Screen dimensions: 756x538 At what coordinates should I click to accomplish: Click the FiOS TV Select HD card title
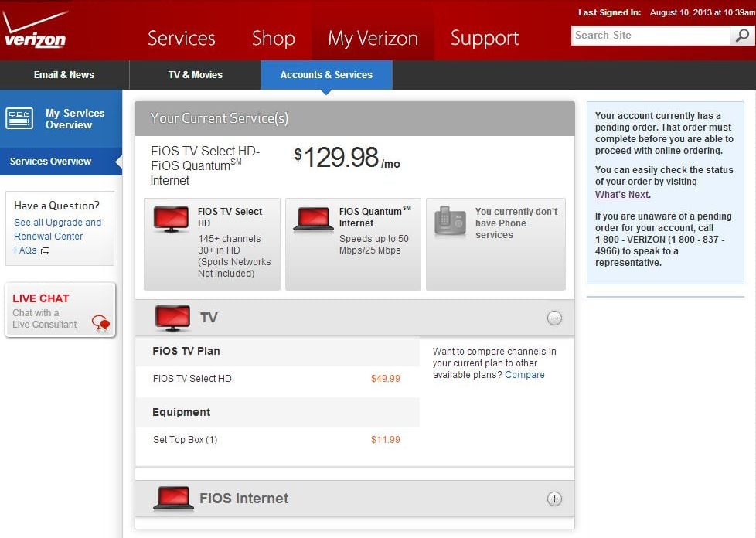click(230, 217)
